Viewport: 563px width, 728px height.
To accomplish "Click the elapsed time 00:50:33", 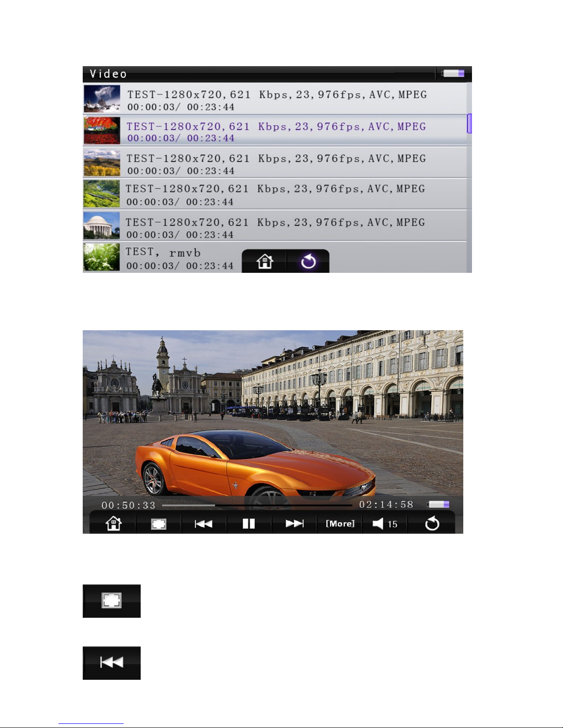I will (x=129, y=505).
